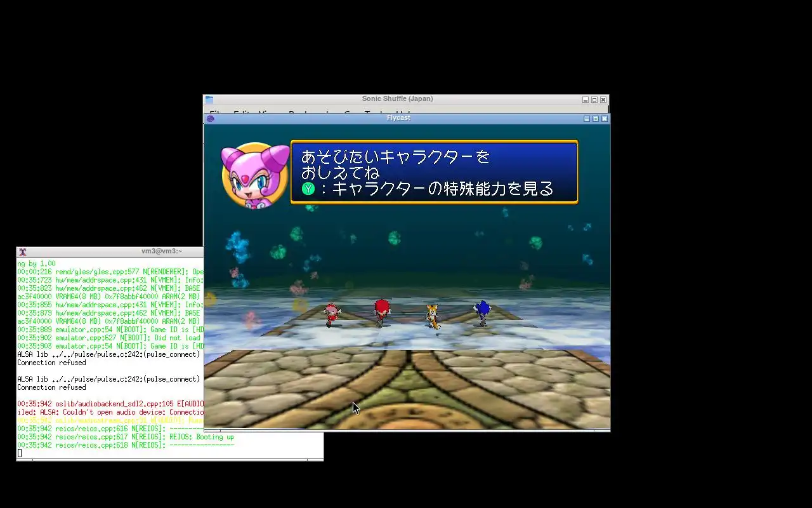This screenshot has height=508, width=812.
Task: Minimize the Sonic Shuffle (Japan) window
Action: (586, 100)
